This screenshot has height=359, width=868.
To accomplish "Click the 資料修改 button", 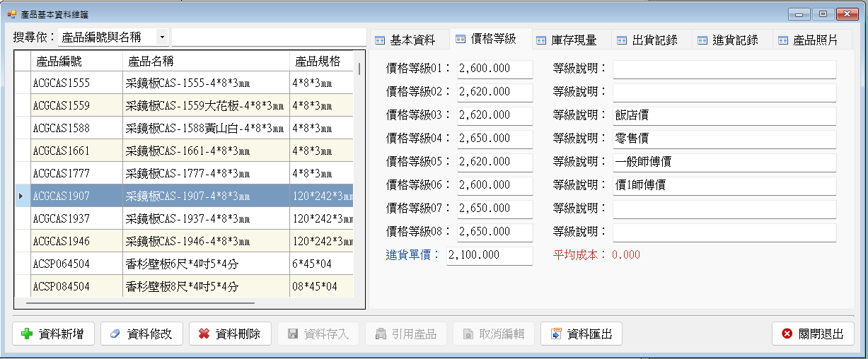I will 141,334.
